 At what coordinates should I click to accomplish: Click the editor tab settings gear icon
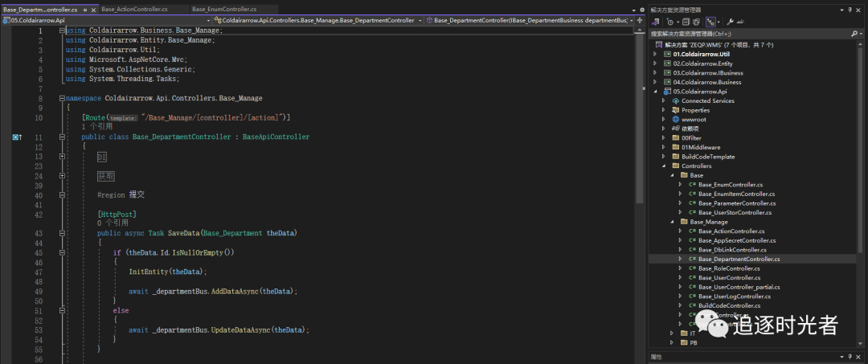point(641,10)
